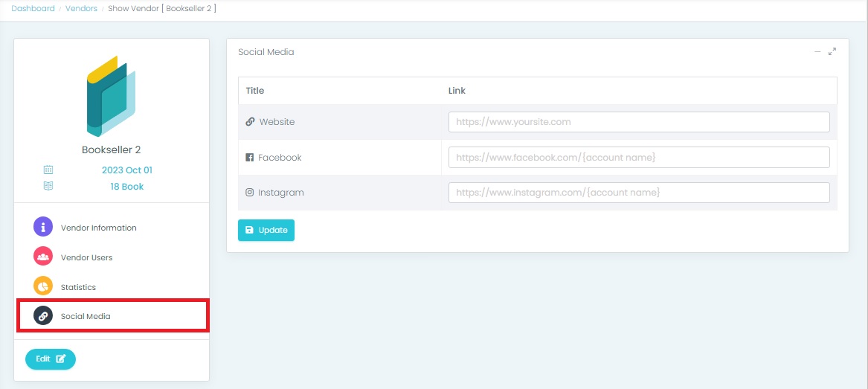Click the Instagram icon in the table
Screen dimensions: 868x389
tap(250, 193)
